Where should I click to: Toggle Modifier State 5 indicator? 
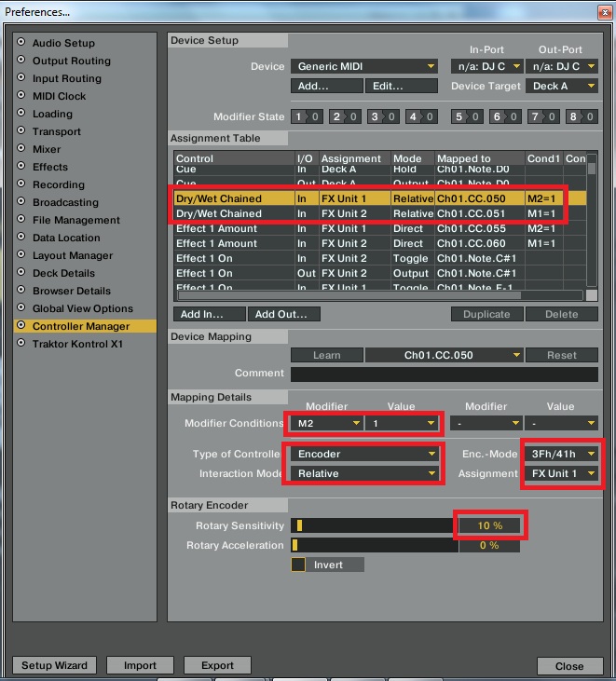point(467,116)
